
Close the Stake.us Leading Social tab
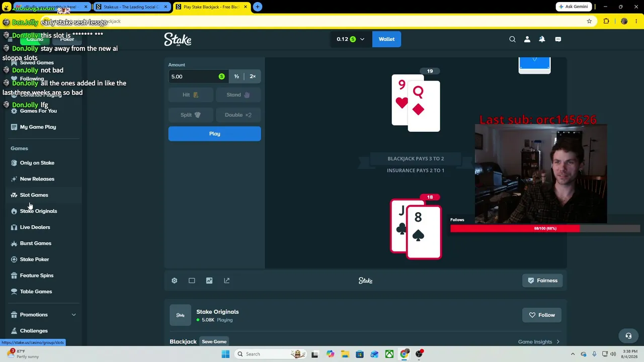pos(166,7)
